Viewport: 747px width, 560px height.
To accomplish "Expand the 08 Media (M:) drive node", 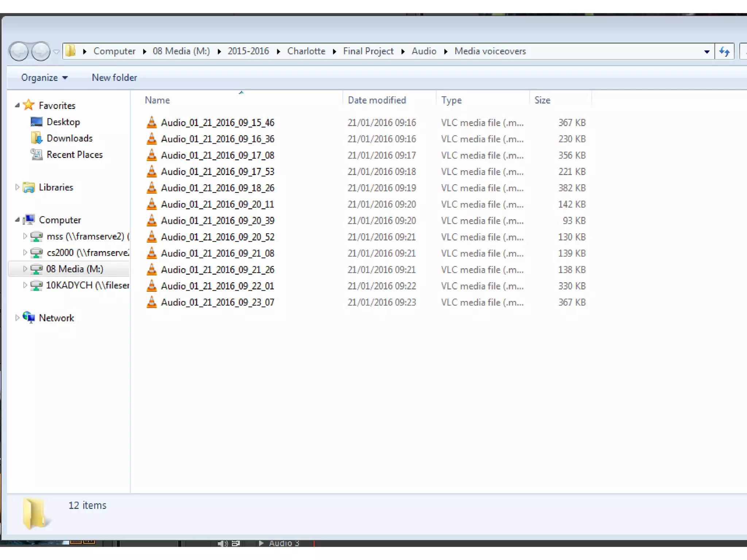I will click(x=25, y=269).
